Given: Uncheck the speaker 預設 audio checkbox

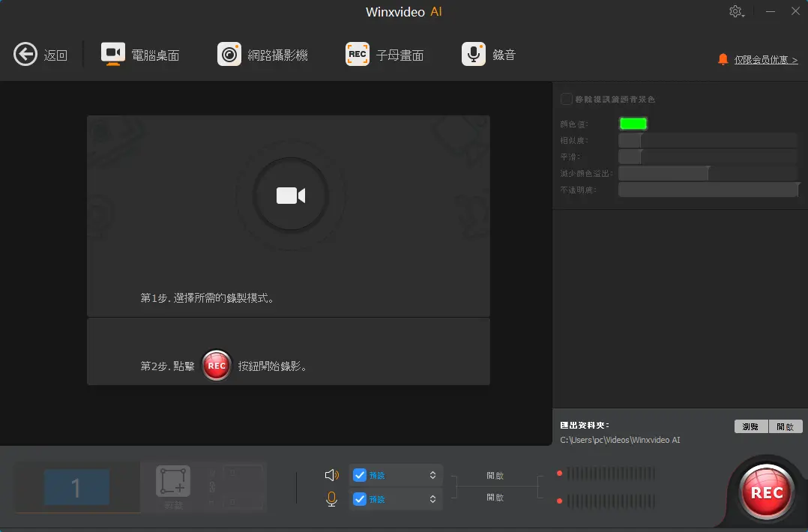Looking at the screenshot, I should 359,474.
